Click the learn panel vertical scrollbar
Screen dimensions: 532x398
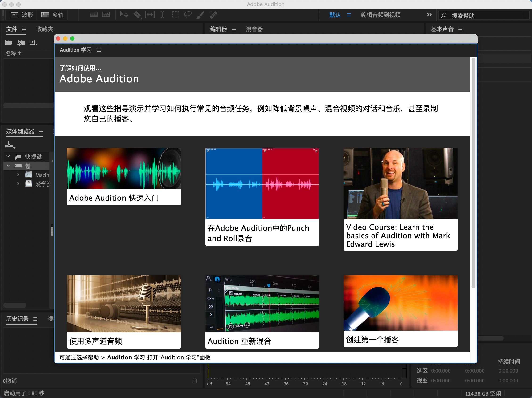[473, 173]
